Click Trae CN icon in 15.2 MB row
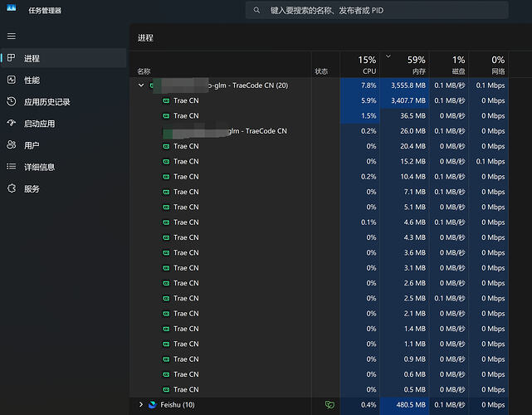The image size is (532, 415). [x=166, y=162]
